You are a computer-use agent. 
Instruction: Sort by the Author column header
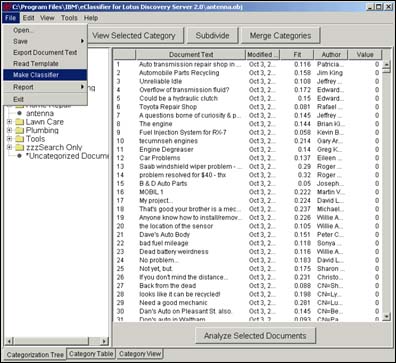pos(331,54)
